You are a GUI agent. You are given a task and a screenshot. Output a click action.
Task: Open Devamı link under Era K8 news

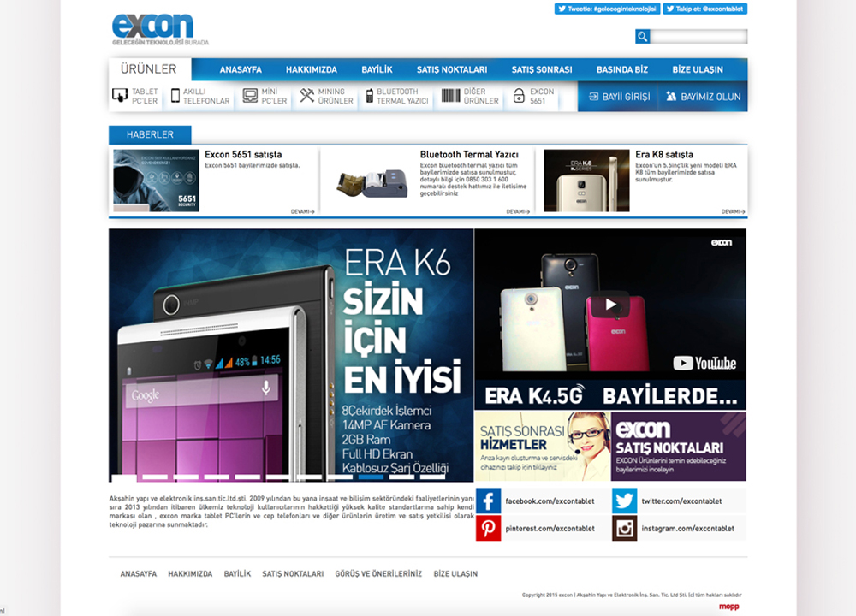point(733,211)
